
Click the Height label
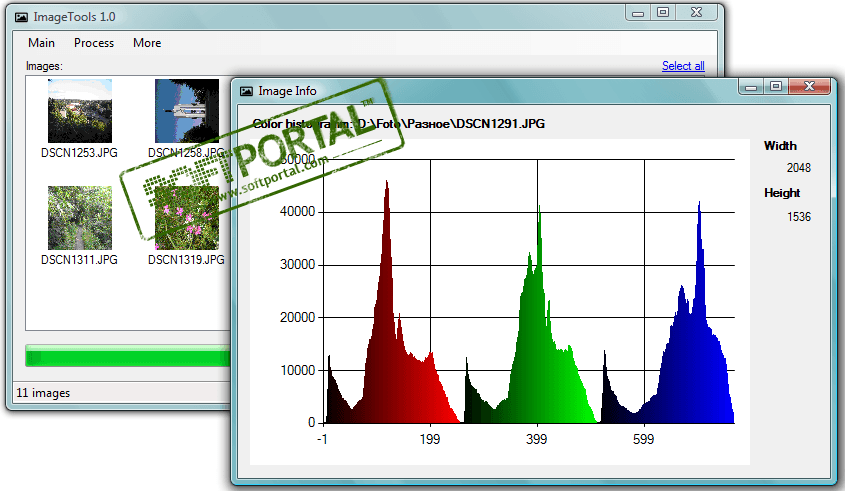tap(782, 193)
